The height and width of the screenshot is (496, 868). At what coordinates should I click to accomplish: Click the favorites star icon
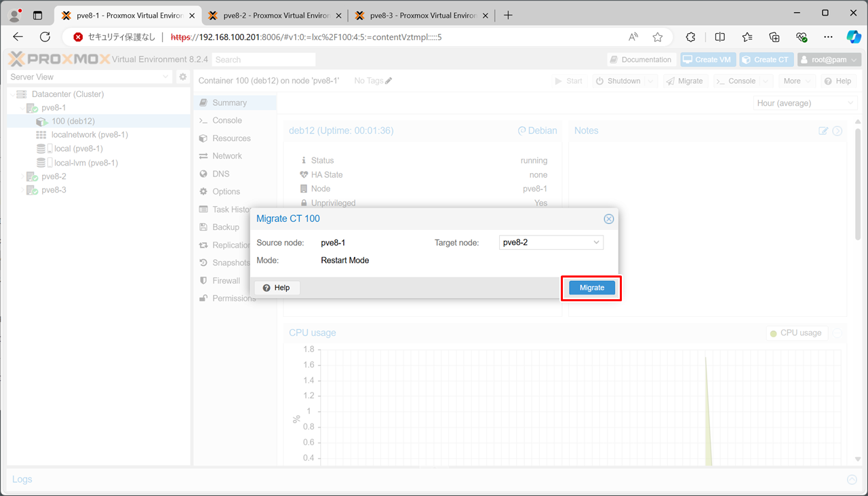(x=657, y=37)
